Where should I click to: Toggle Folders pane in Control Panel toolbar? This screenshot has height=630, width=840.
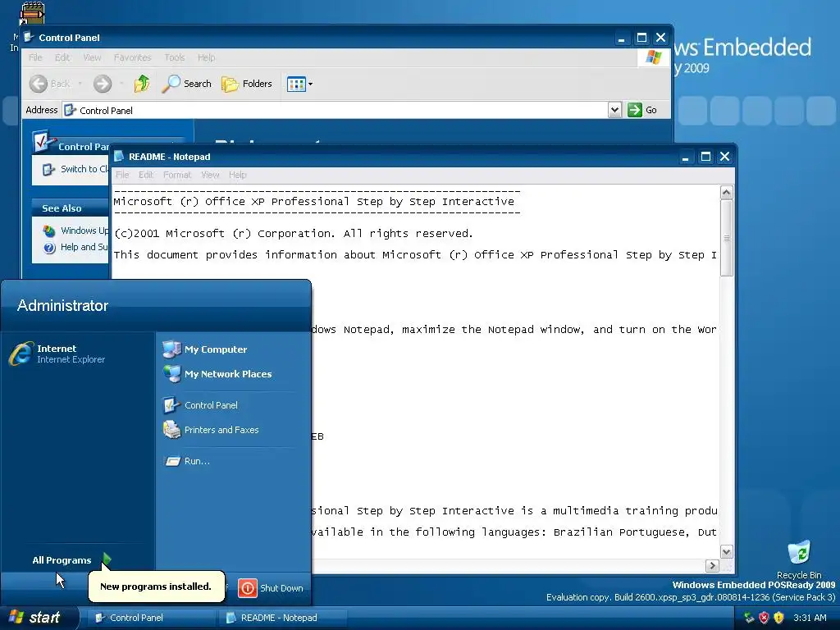point(247,84)
